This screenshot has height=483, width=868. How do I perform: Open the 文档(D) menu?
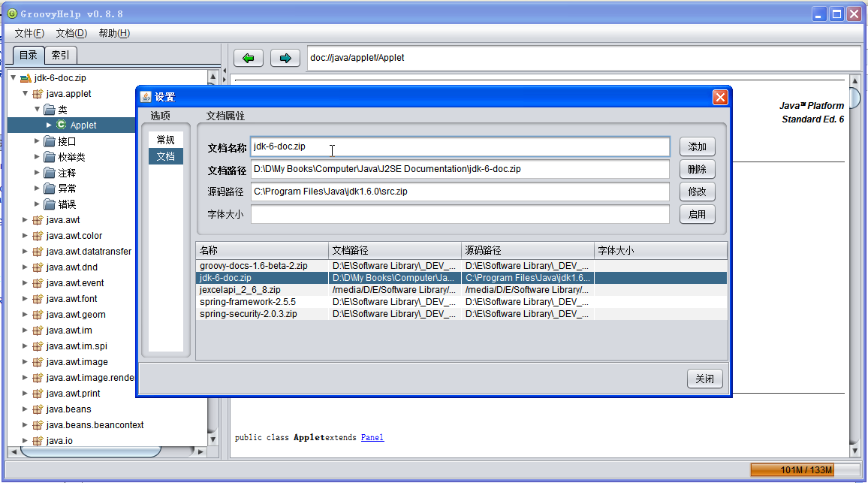pos(71,33)
